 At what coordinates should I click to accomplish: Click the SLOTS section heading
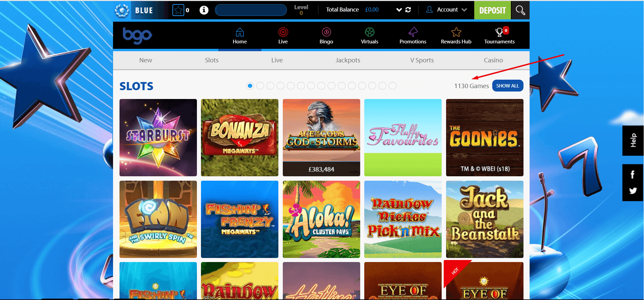coord(136,86)
